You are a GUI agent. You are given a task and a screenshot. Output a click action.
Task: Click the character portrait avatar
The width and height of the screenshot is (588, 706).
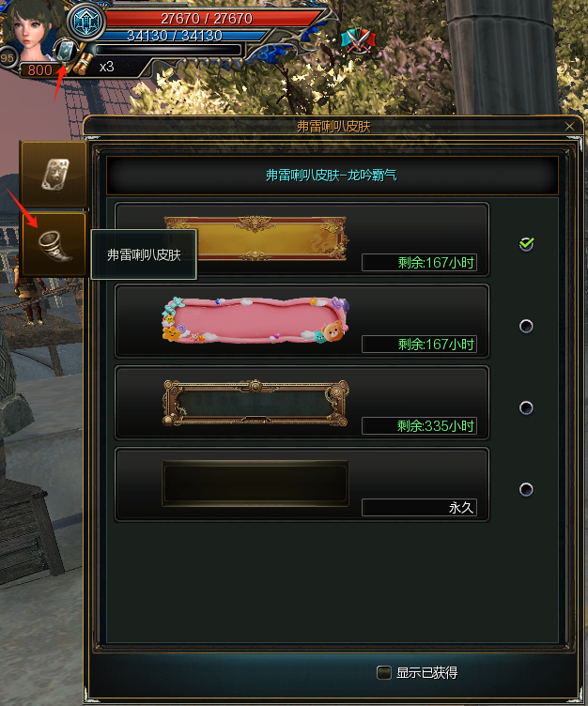pos(31,29)
